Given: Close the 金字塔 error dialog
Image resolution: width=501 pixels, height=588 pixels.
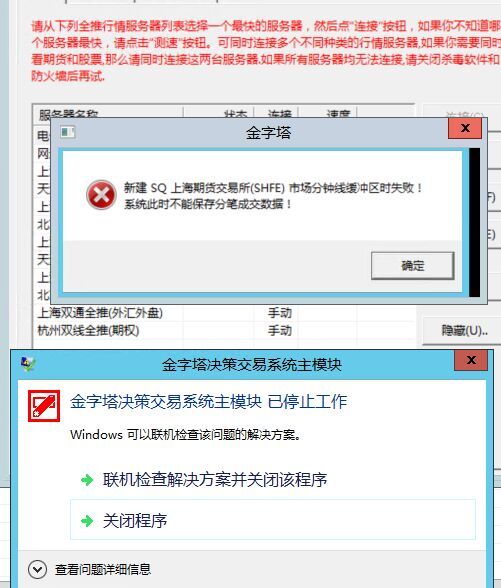Looking at the screenshot, I should [465, 128].
